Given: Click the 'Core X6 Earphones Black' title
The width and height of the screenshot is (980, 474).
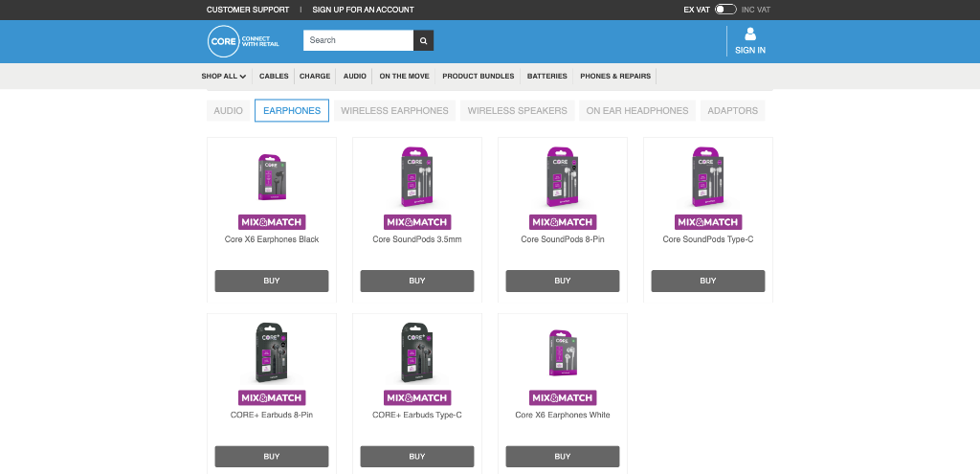Looking at the screenshot, I should coord(272,239).
